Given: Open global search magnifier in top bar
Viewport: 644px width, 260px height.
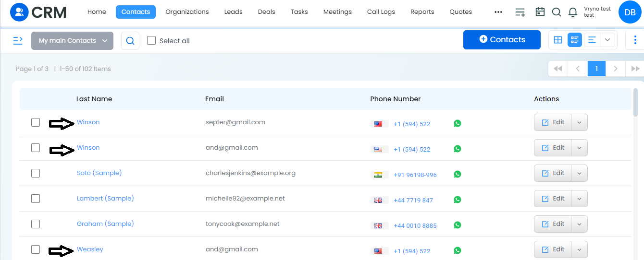Looking at the screenshot, I should pyautogui.click(x=557, y=12).
